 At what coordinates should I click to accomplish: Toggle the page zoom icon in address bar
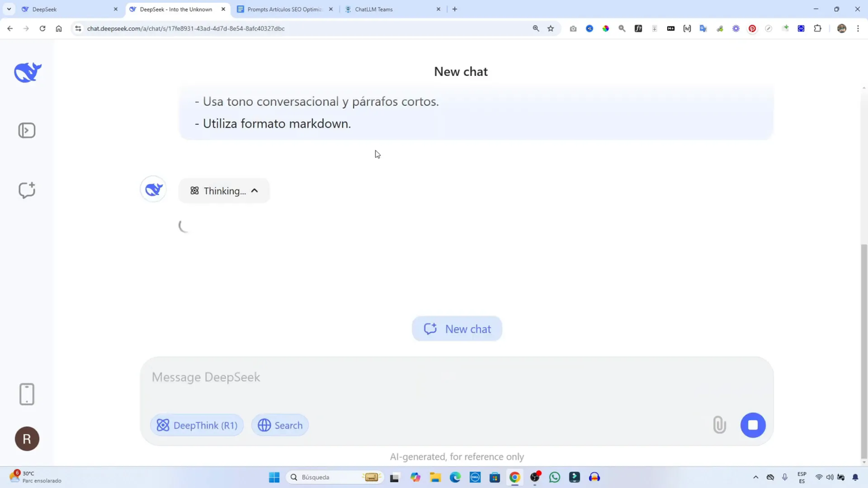click(535, 28)
